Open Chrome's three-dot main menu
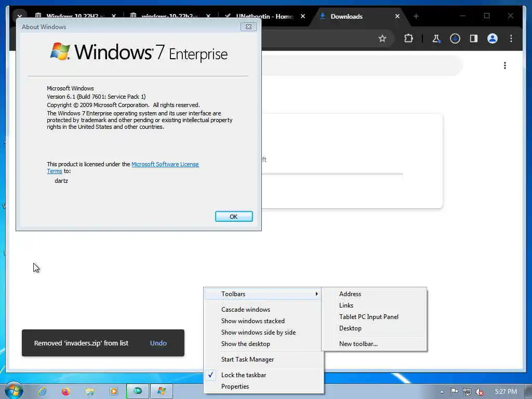Image resolution: width=532 pixels, height=399 pixels. tap(511, 38)
